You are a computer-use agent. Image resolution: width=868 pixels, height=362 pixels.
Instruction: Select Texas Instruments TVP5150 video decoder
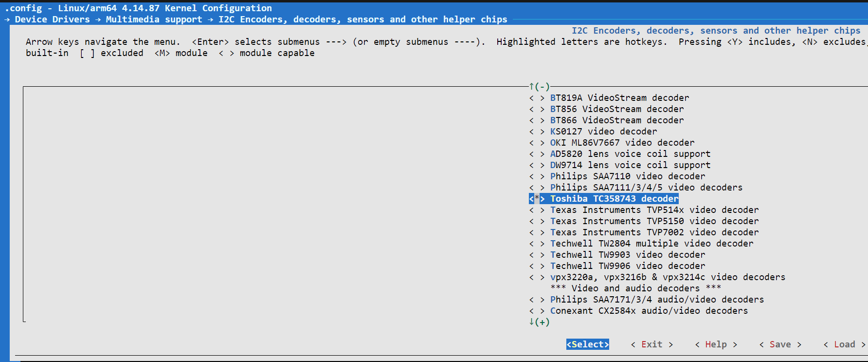click(644, 221)
